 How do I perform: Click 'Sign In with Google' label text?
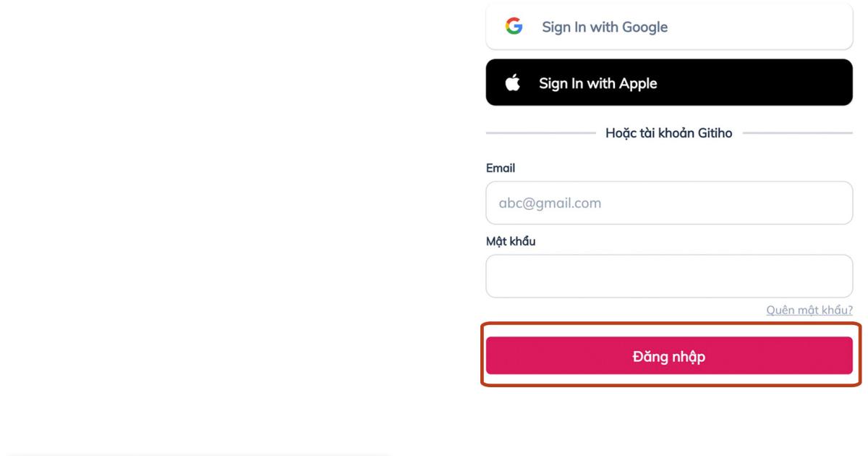pyautogui.click(x=605, y=27)
